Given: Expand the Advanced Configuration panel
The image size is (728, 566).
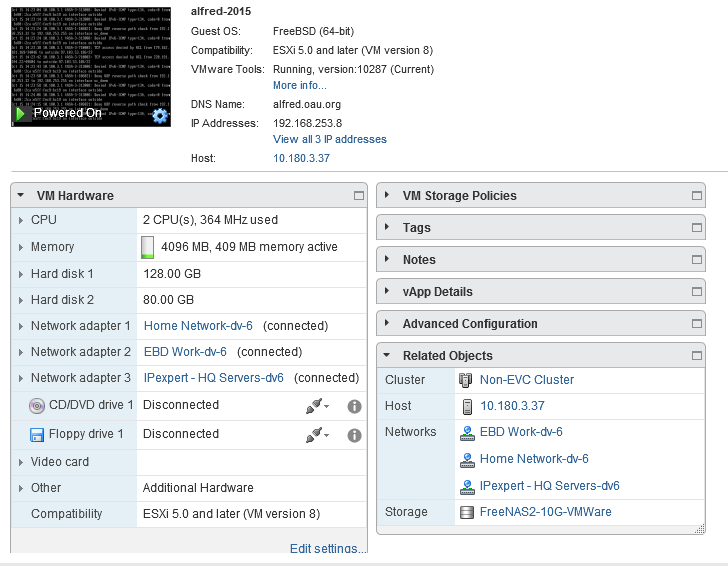Looking at the screenshot, I should click(x=387, y=324).
